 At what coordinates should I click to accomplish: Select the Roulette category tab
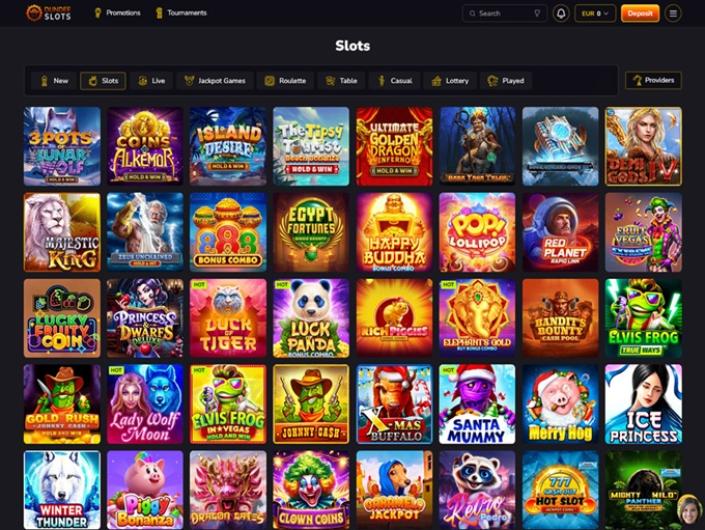(x=285, y=81)
